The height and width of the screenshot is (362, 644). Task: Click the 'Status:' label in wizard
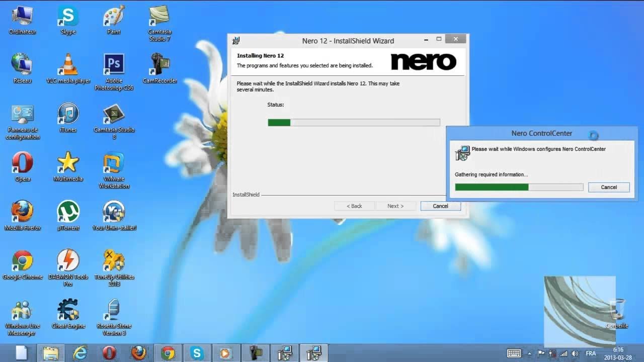276,105
